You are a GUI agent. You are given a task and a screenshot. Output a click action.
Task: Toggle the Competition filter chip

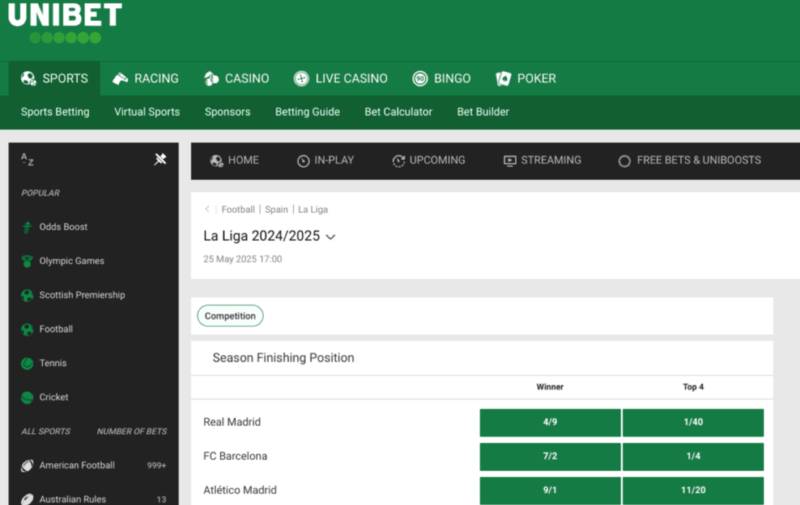pos(230,316)
